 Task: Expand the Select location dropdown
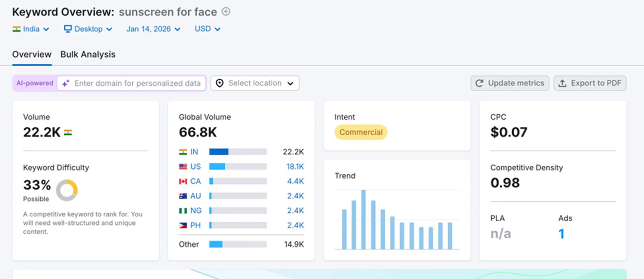click(255, 83)
